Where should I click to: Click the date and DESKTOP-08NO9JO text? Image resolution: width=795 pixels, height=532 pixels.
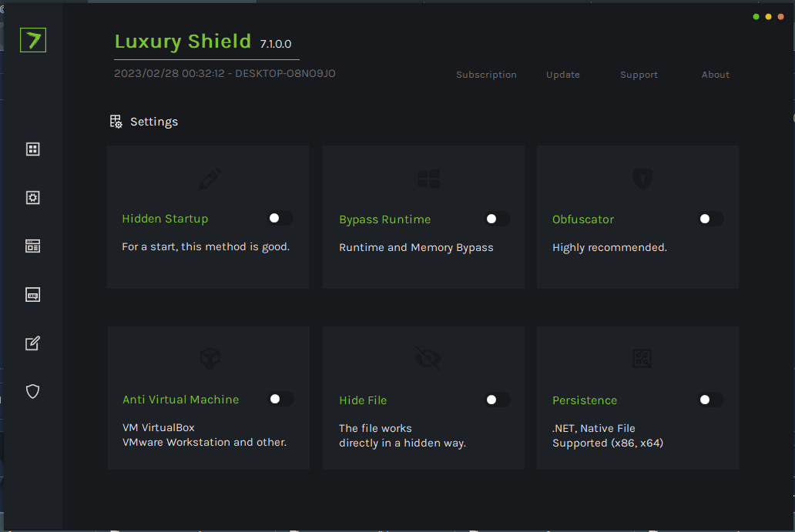point(225,73)
